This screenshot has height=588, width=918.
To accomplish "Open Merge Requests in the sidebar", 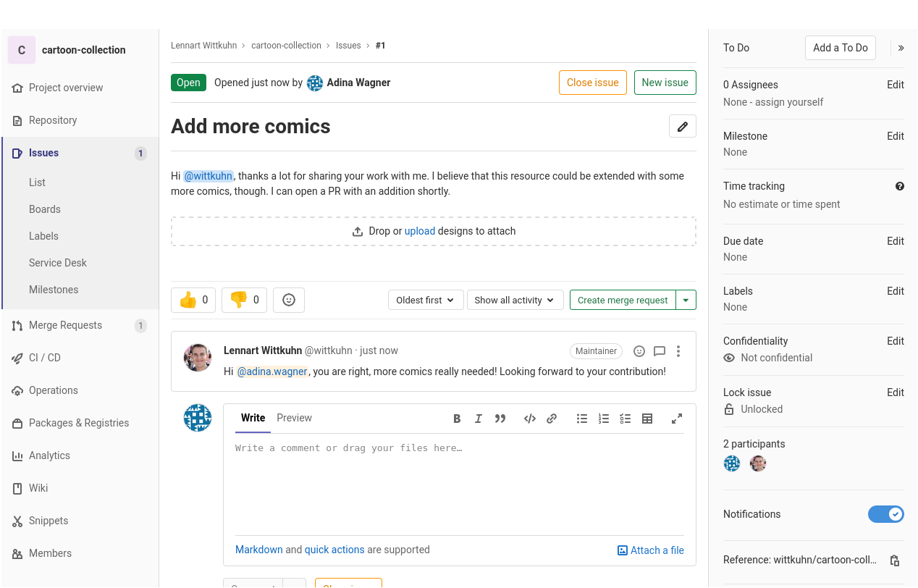I will pyautogui.click(x=65, y=325).
